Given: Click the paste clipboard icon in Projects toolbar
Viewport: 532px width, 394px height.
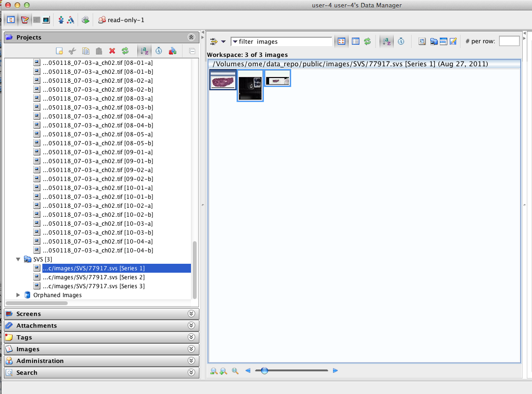Looking at the screenshot, I should click(99, 51).
